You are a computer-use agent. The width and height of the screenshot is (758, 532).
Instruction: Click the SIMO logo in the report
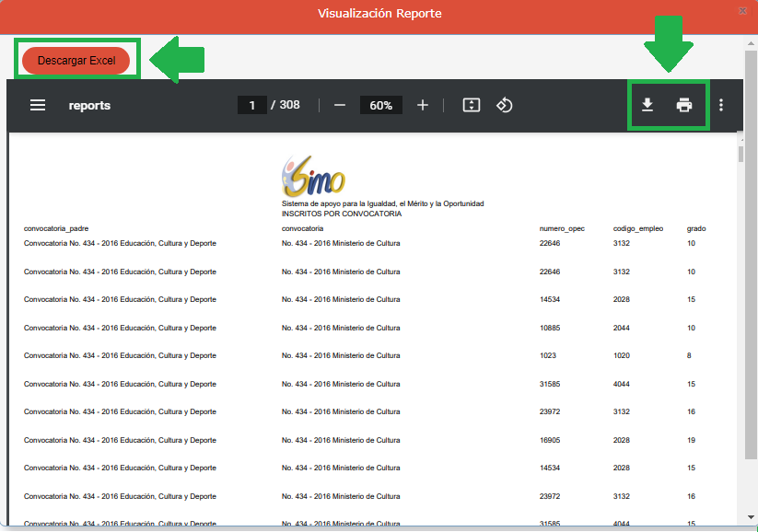313,174
